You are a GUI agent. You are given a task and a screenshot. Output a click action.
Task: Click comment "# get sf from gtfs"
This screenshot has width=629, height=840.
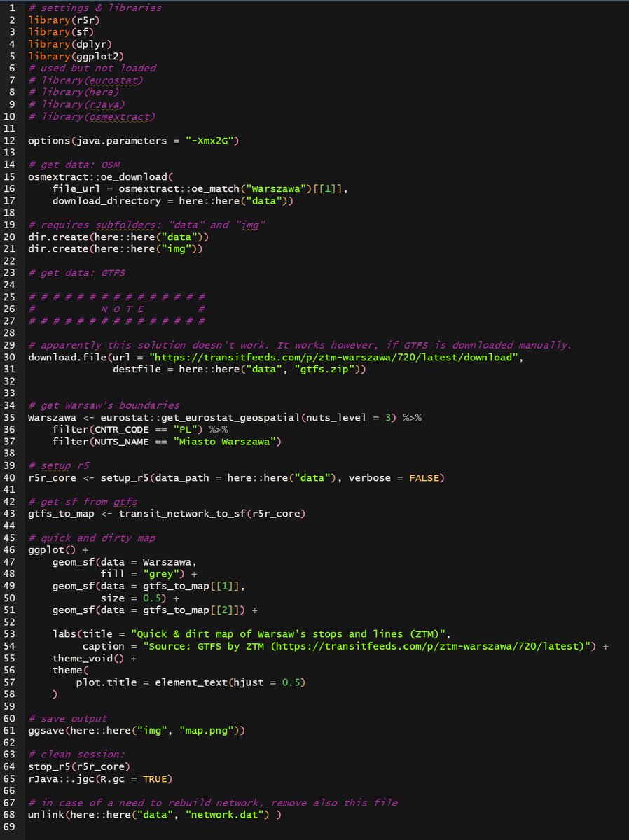click(x=83, y=502)
